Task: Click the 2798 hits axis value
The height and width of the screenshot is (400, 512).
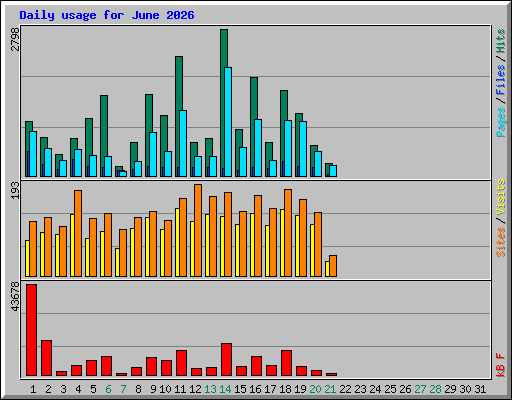Action: (x=15, y=39)
